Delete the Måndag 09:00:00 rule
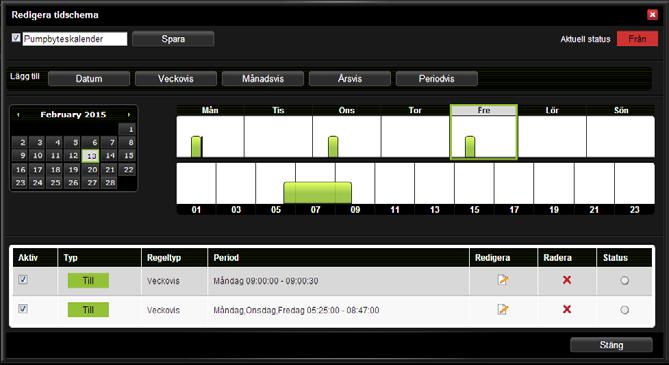This screenshot has height=365, width=669. pos(567,280)
